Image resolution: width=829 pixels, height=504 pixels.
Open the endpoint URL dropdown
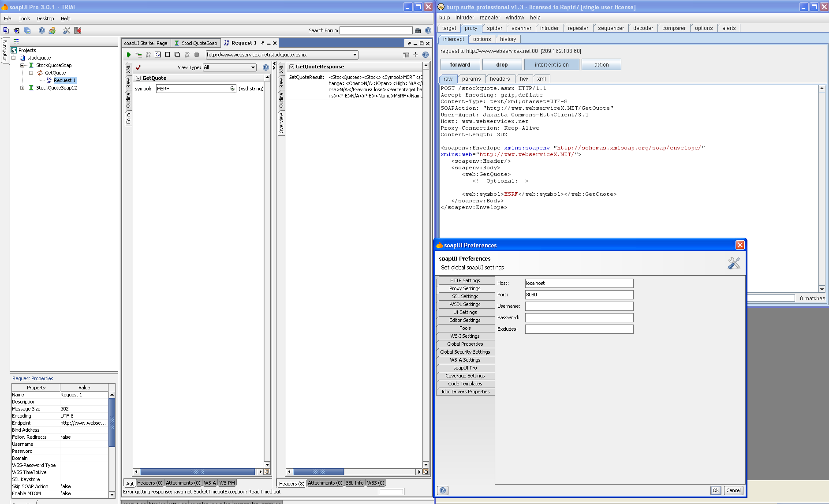[355, 55]
